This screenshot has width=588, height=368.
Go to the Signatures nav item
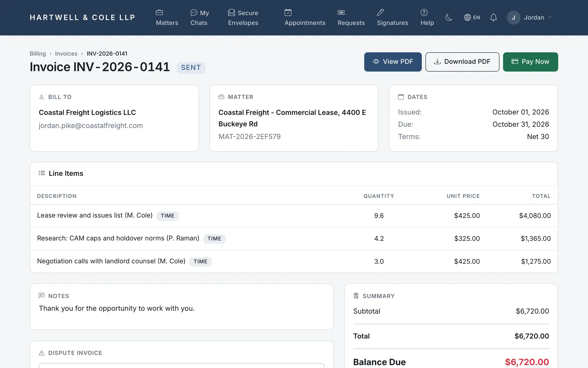392,17
